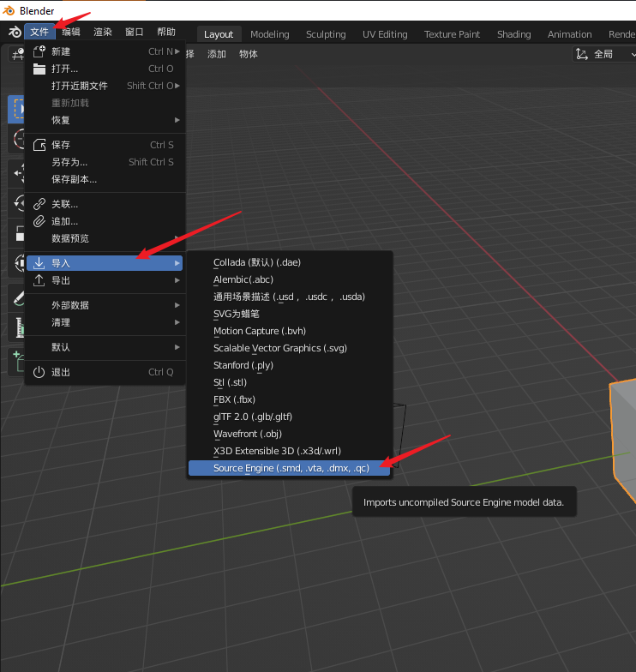Expand the 默认 (Defaults) submenu
The width and height of the screenshot is (636, 672).
pyautogui.click(x=105, y=347)
